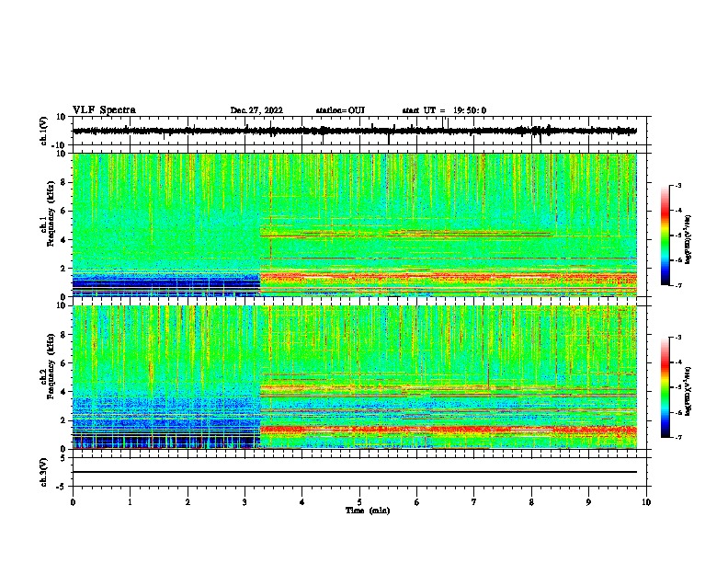Click the time axis tick label "8"
The image size is (728, 563).
[x=531, y=502]
